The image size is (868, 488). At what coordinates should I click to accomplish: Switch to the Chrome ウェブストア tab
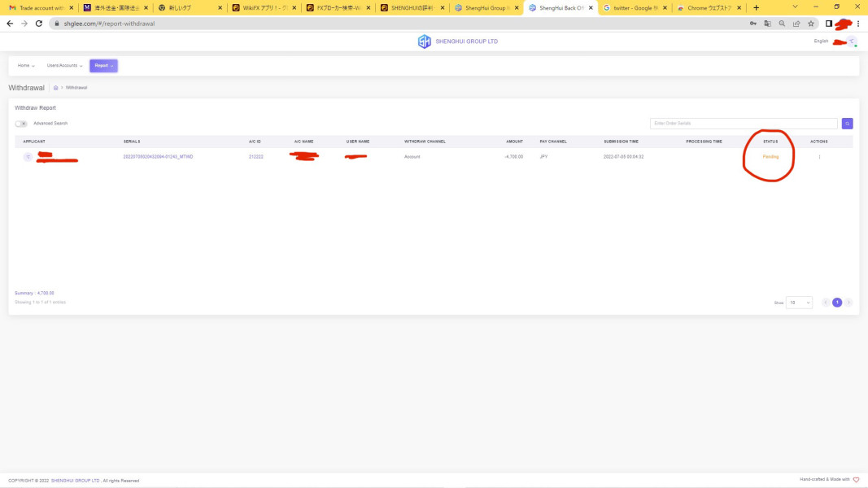point(709,8)
